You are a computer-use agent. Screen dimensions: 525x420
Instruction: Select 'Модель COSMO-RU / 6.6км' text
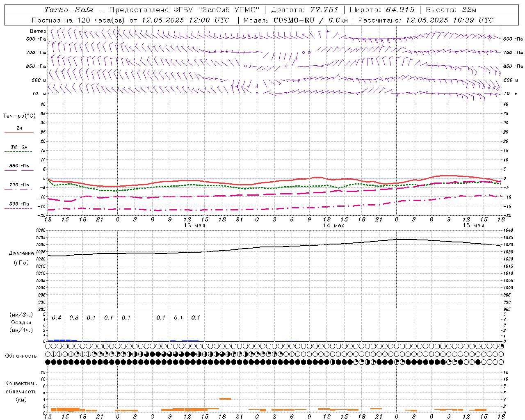(295, 20)
